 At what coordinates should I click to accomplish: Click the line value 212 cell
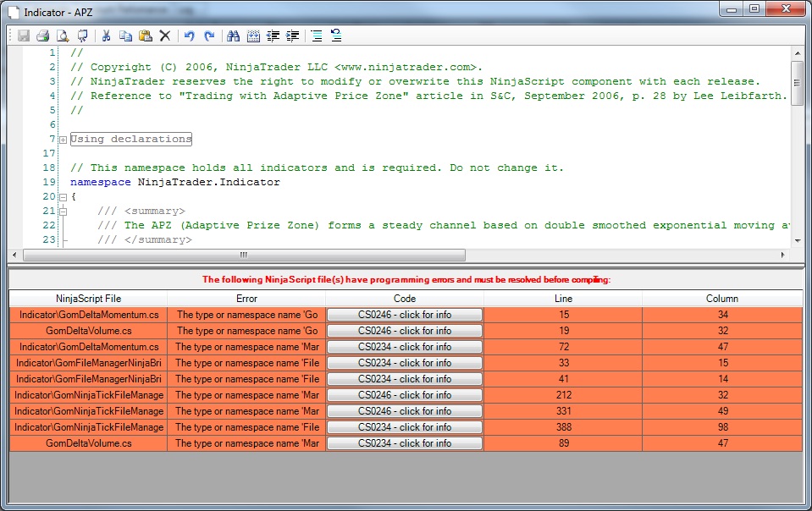563,394
